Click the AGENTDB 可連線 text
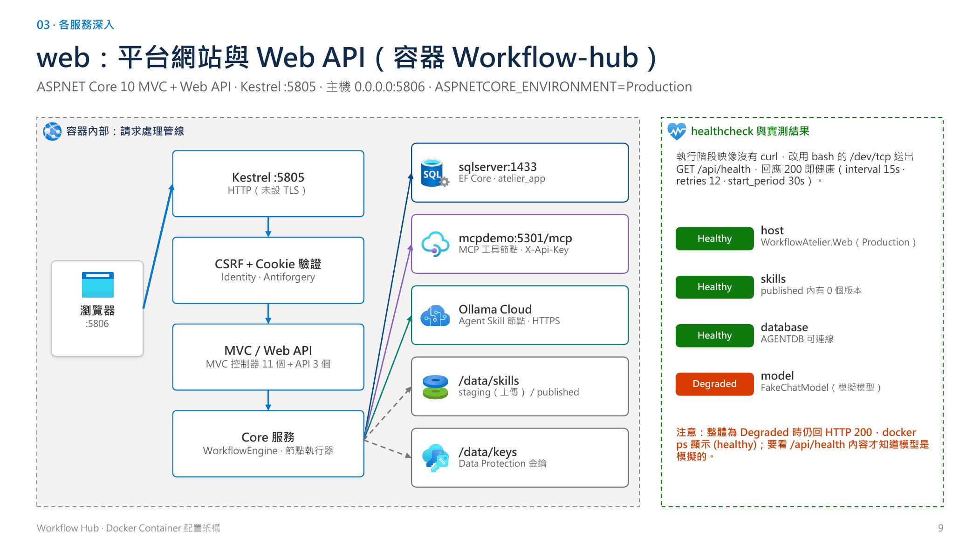The height and width of the screenshot is (551, 980). tap(797, 339)
